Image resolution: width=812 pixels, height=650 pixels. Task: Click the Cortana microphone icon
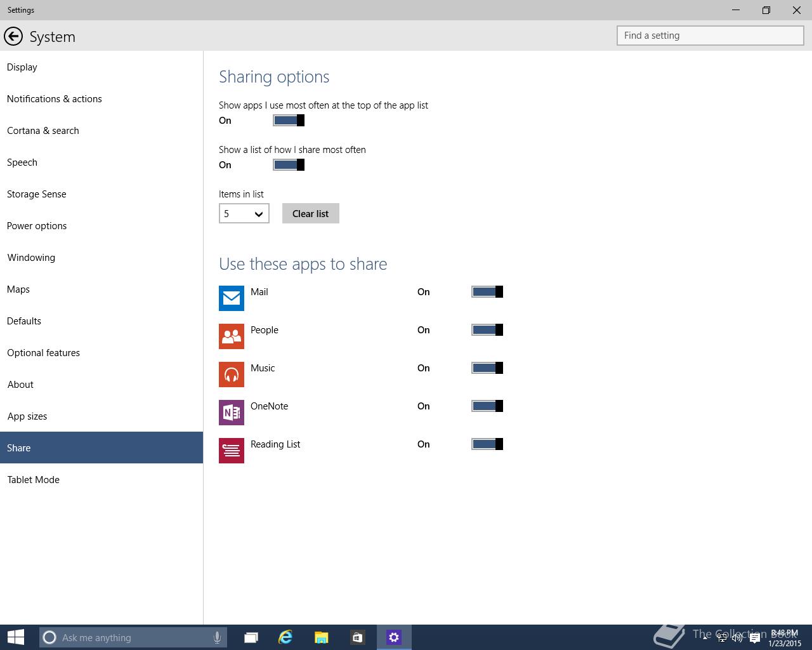(217, 637)
